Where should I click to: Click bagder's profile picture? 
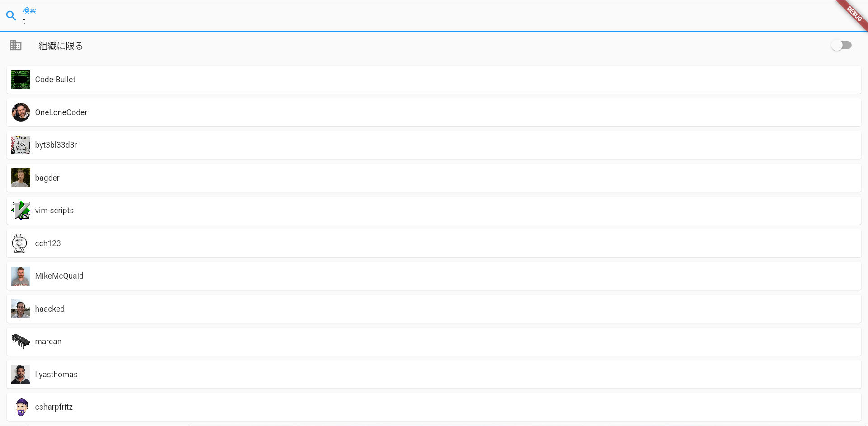click(21, 178)
